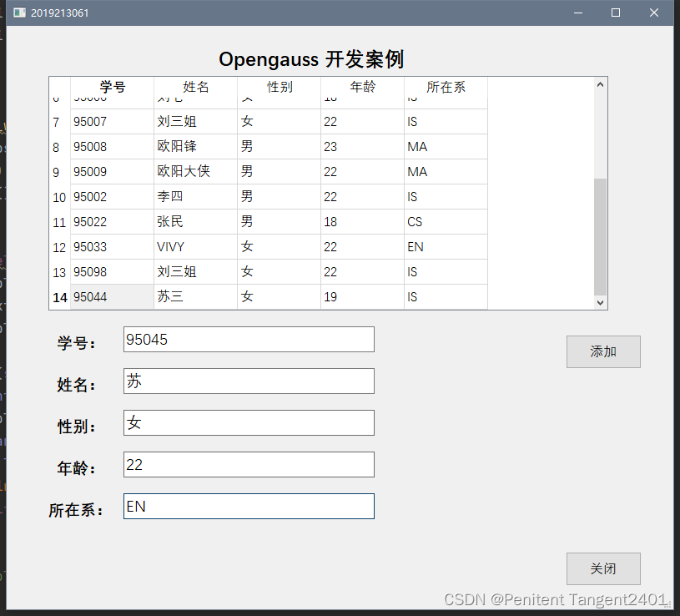Click department cell CS in row 11
The width and height of the screenshot is (680, 616).
pos(446,222)
